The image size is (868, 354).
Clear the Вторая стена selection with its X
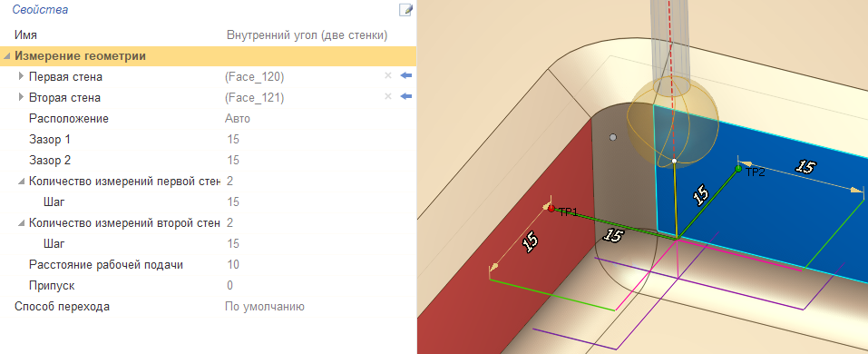pyautogui.click(x=388, y=97)
